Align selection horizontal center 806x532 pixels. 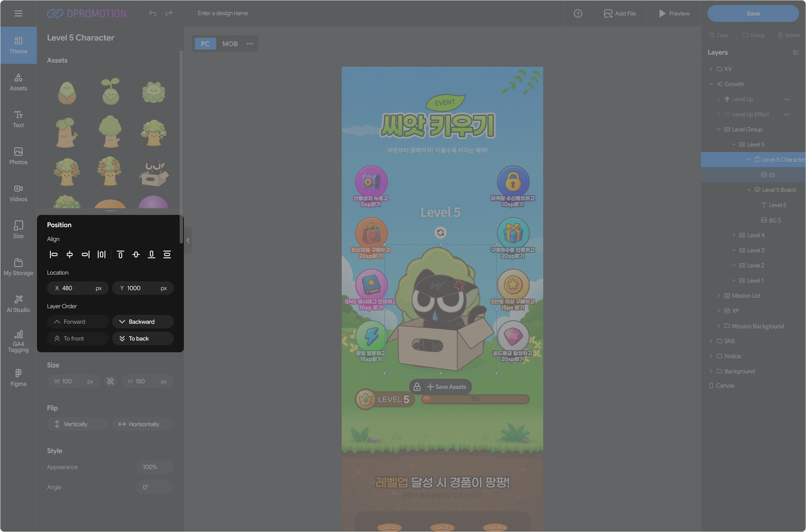[70, 254]
